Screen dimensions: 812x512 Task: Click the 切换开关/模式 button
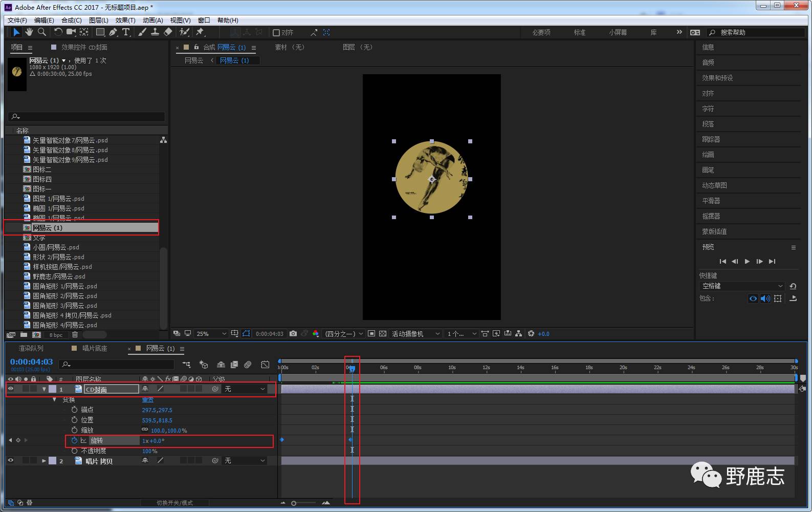click(x=174, y=503)
